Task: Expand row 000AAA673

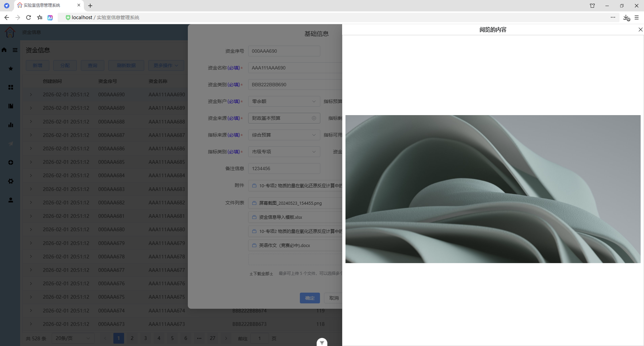Action: tap(31, 324)
